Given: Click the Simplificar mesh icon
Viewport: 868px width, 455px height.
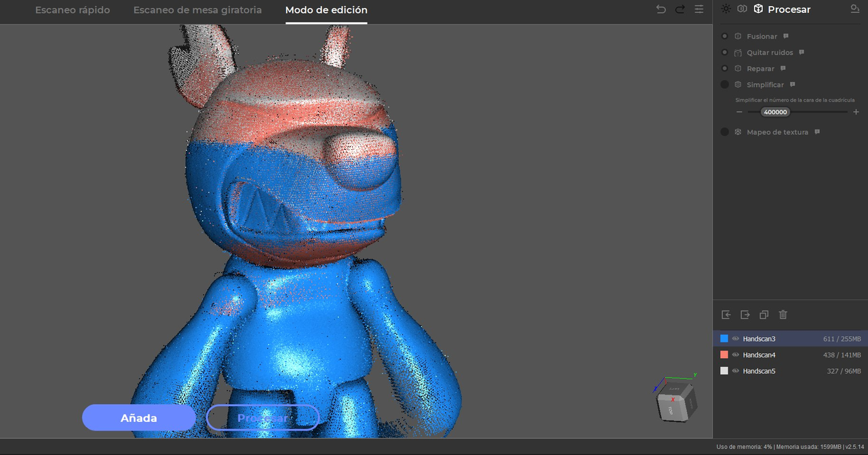Looking at the screenshot, I should [x=738, y=85].
